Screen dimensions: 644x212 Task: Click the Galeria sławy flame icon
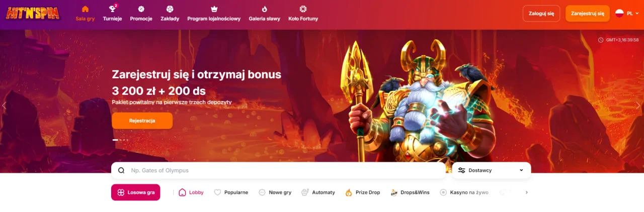[264, 9]
